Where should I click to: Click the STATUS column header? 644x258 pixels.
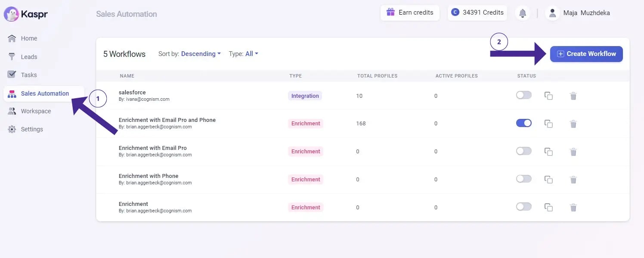click(526, 76)
